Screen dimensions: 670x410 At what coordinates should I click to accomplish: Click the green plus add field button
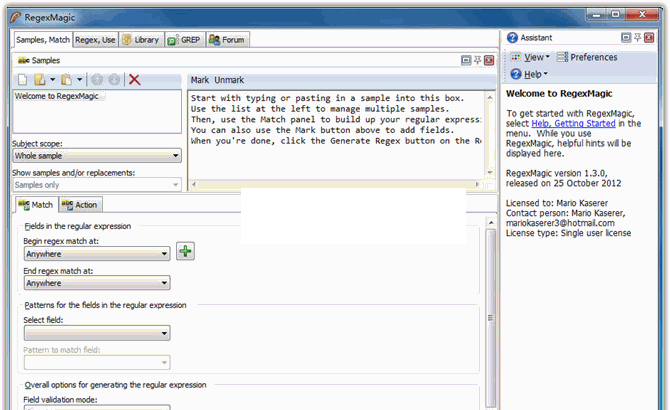coord(185,251)
